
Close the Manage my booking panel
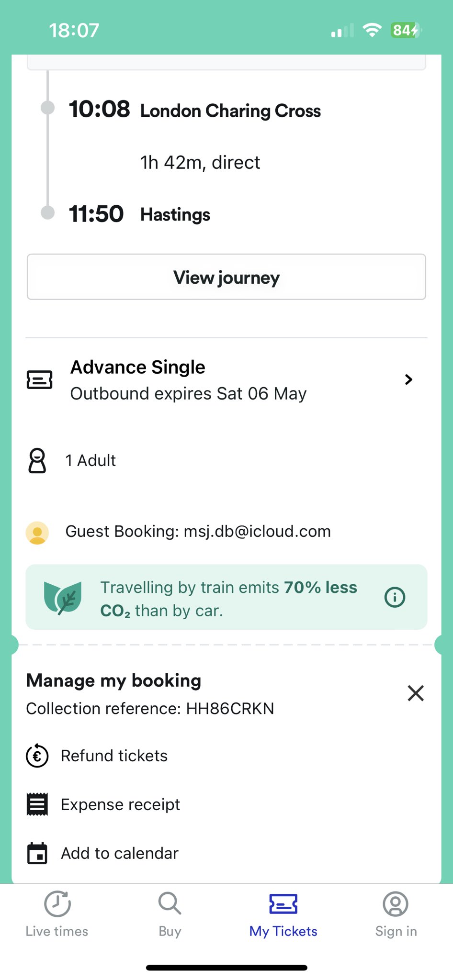click(x=416, y=693)
